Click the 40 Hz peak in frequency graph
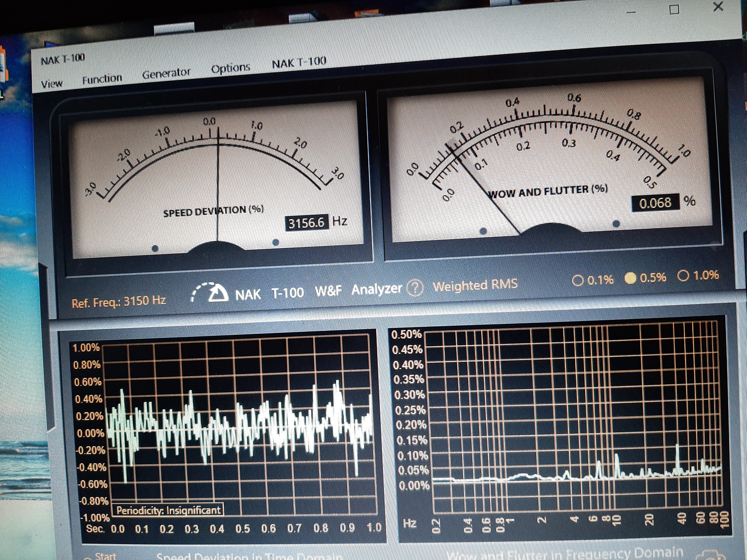The height and width of the screenshot is (560, 747). click(677, 460)
